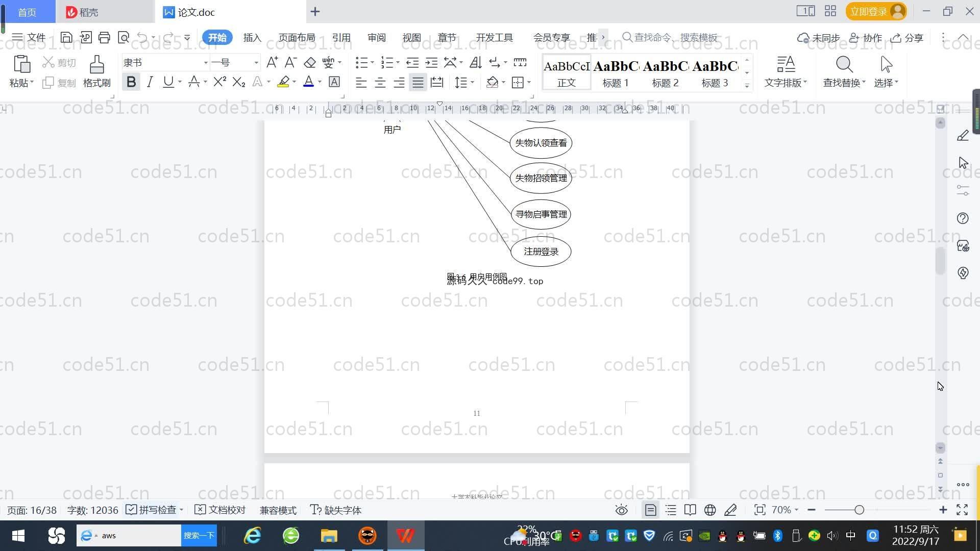The width and height of the screenshot is (980, 551).
Task: Click the 分享 share button
Action: point(907,37)
